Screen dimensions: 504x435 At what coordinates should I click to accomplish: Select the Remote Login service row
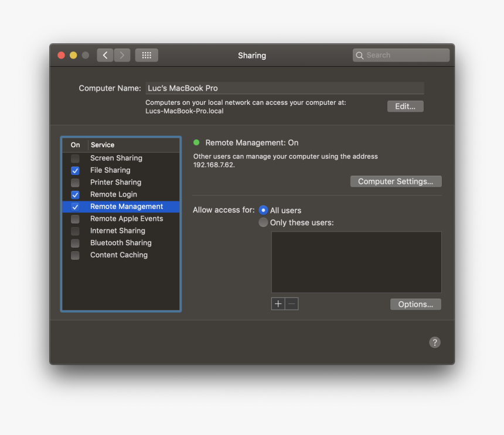121,194
